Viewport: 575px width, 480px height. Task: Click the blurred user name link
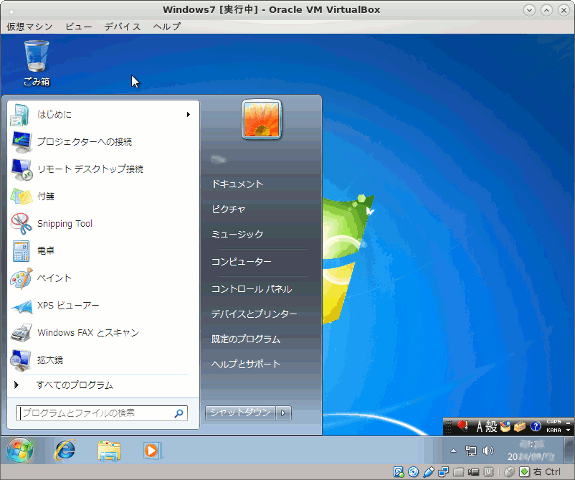click(x=219, y=159)
